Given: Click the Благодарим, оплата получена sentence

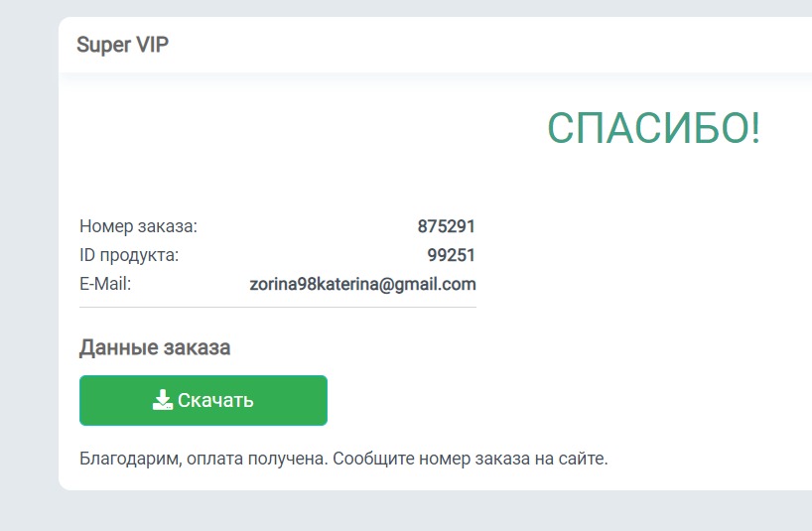Looking at the screenshot, I should pyautogui.click(x=204, y=459).
